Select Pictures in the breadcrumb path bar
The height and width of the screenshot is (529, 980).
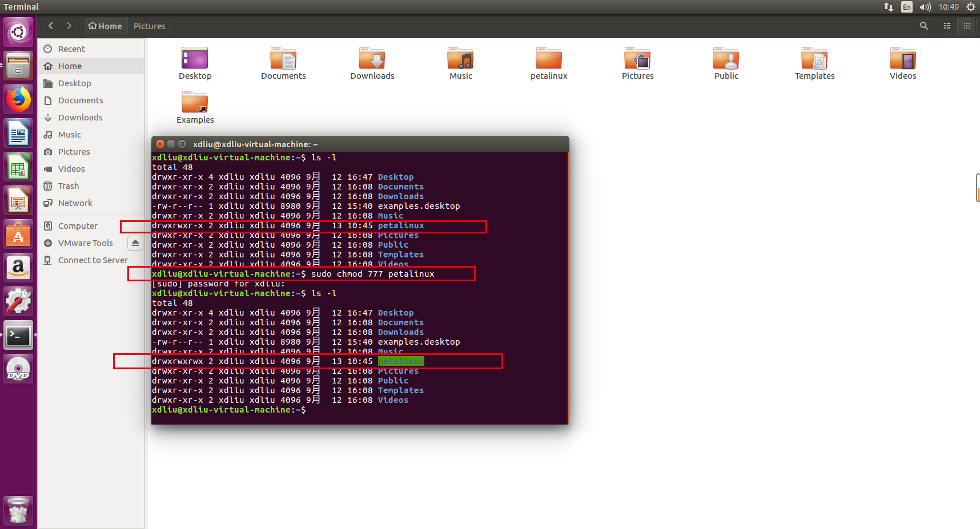(x=149, y=26)
